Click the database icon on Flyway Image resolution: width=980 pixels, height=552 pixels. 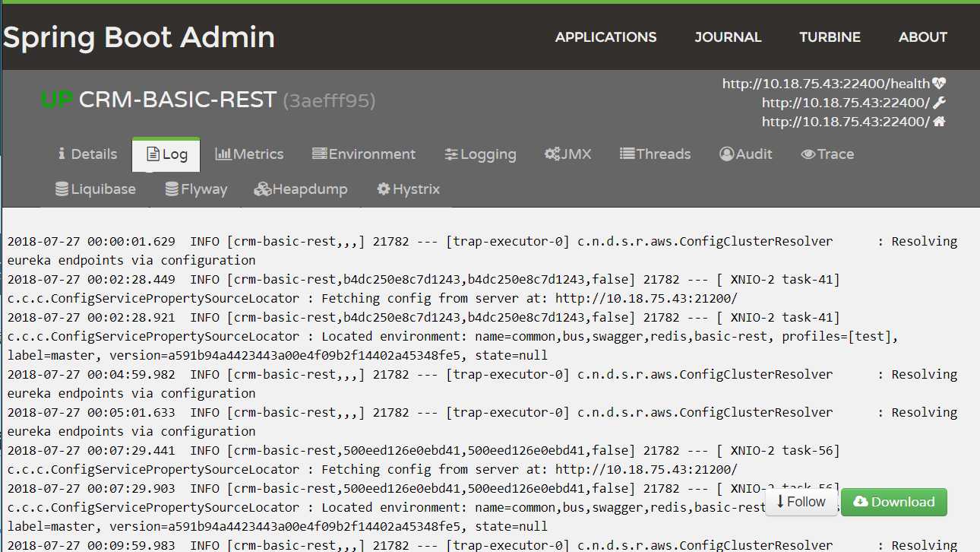coord(172,189)
